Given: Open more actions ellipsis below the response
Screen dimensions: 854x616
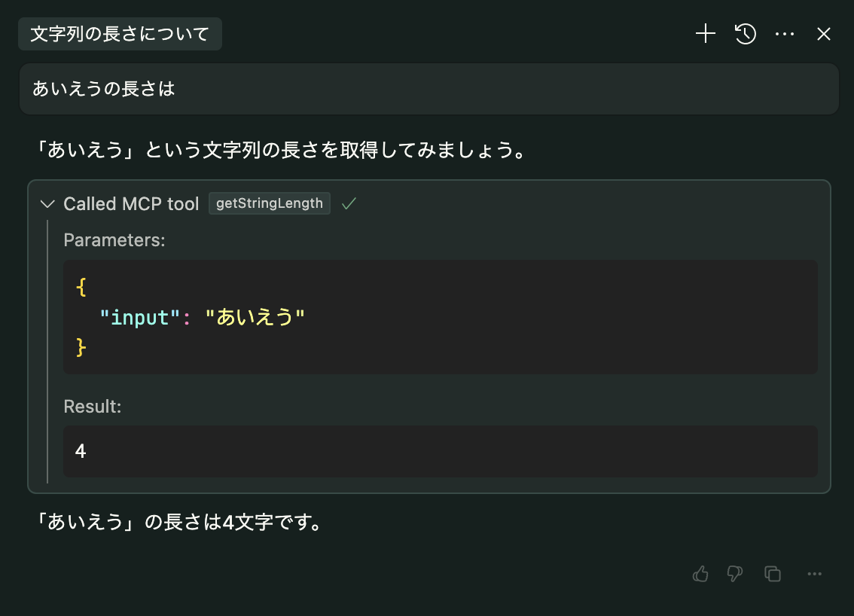Looking at the screenshot, I should pos(814,574).
